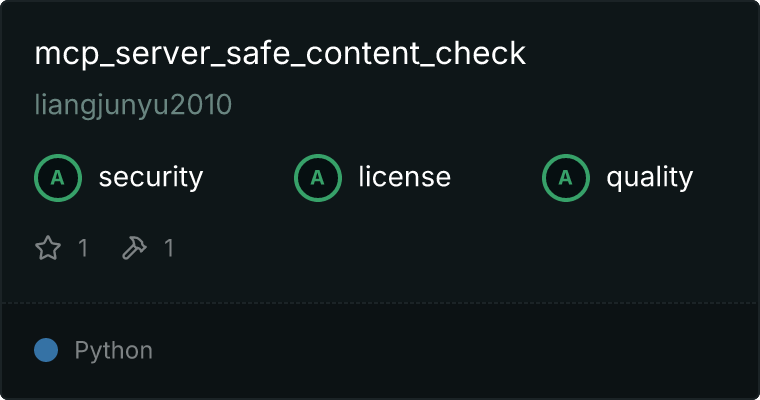Click the security grade A badge

click(x=58, y=178)
